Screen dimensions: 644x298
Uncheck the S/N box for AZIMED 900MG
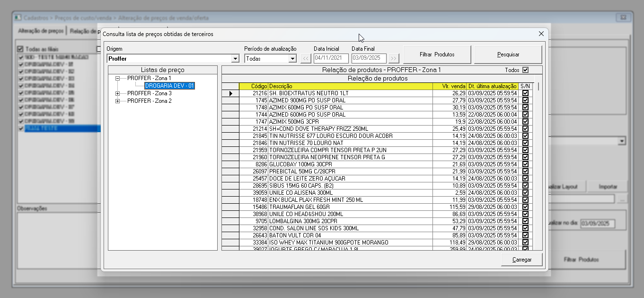point(525,101)
